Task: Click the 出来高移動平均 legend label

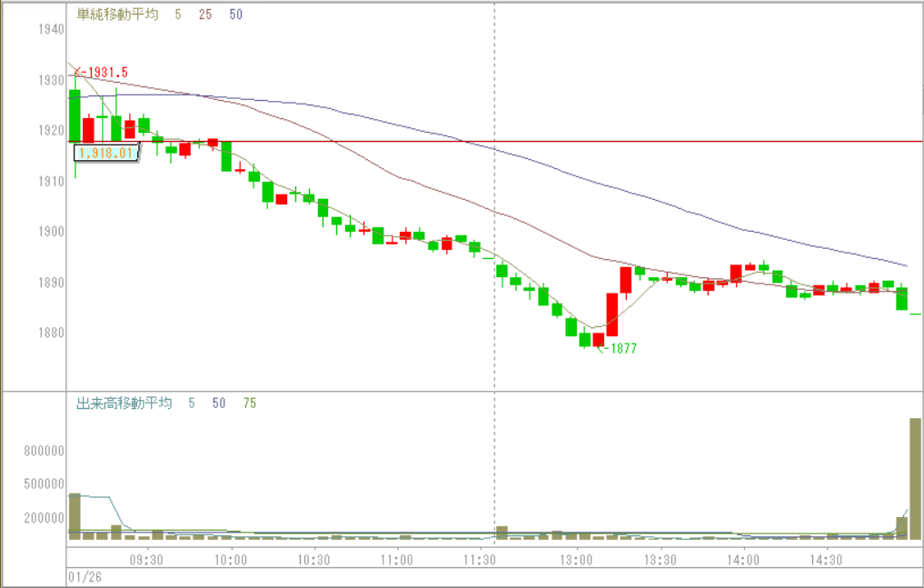Action: (x=124, y=403)
